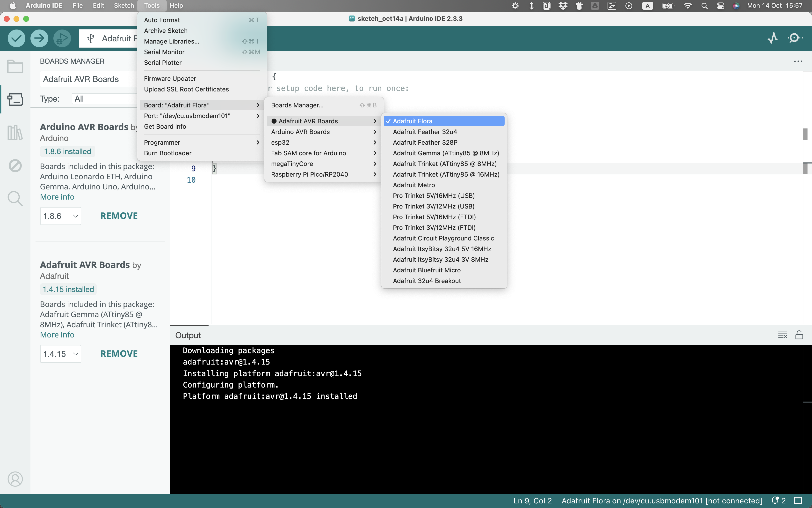Select Burn Bootloader menu item
812x508 pixels.
pyautogui.click(x=202, y=153)
